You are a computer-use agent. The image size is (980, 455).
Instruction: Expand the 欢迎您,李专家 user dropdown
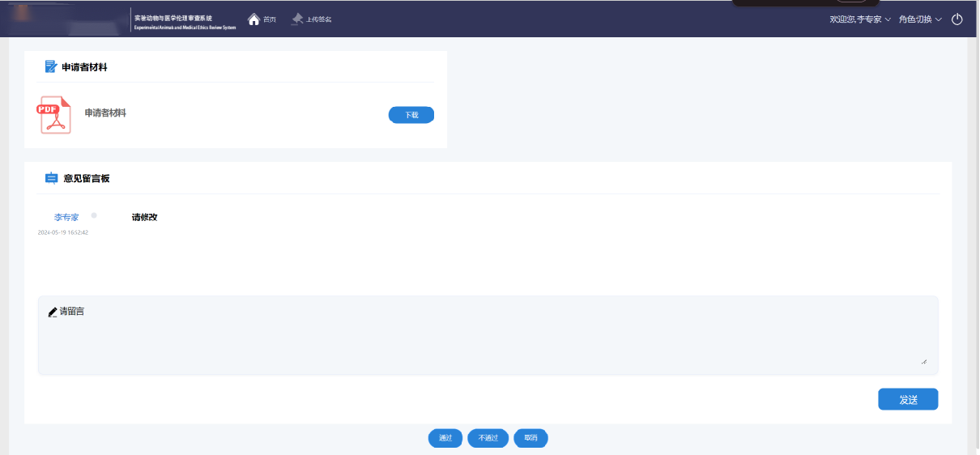click(859, 19)
